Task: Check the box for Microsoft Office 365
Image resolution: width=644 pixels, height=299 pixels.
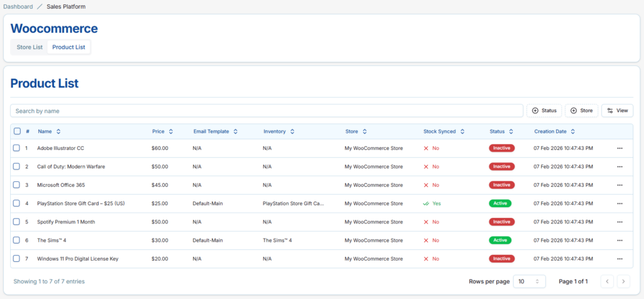Action: pos(17,185)
